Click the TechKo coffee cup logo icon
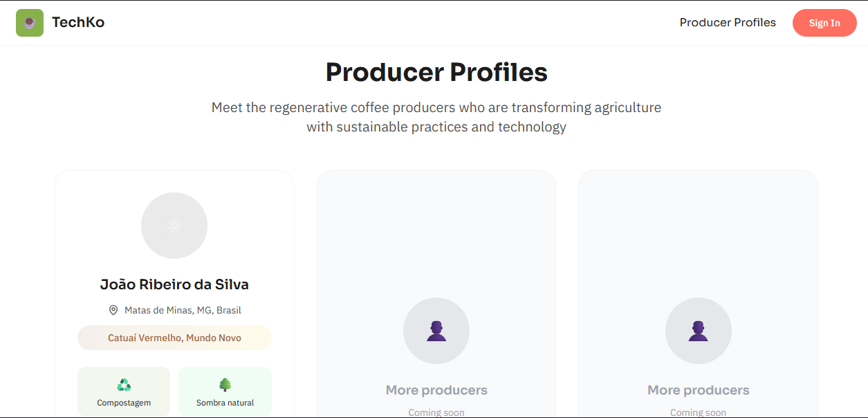This screenshot has height=418, width=868. 30,23
